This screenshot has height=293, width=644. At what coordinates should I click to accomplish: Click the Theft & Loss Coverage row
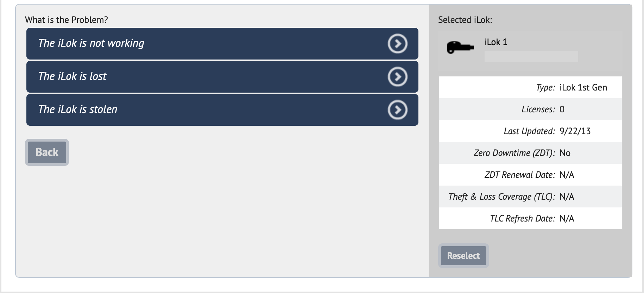coord(530,197)
